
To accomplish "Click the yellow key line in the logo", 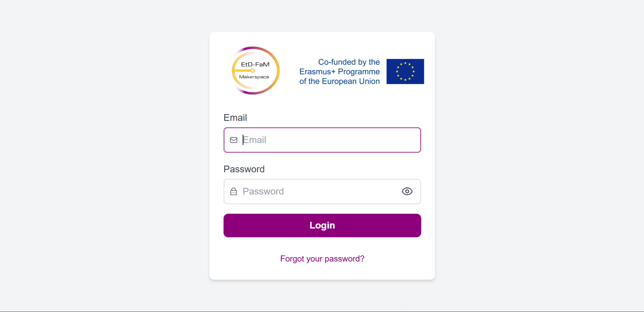I will (244, 71).
